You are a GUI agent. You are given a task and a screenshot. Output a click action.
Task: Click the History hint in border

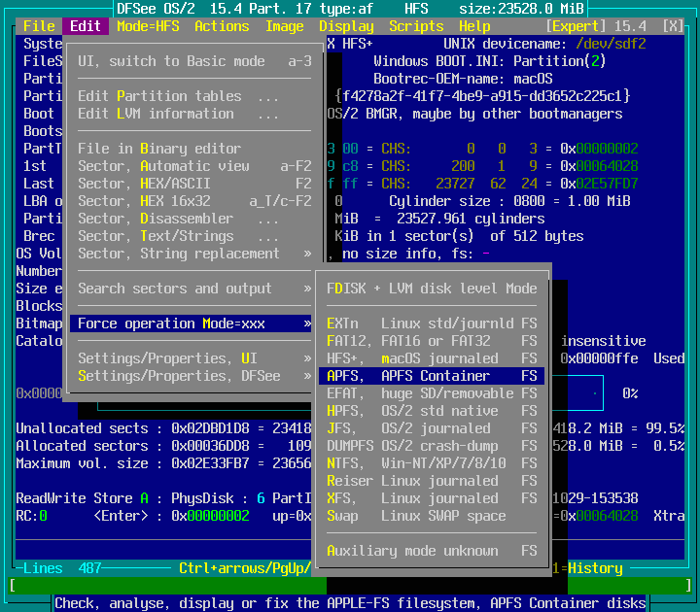[587, 568]
